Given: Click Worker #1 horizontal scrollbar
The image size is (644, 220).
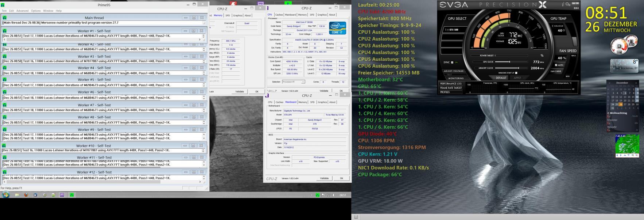Looking at the screenshot, I should coord(102,39).
